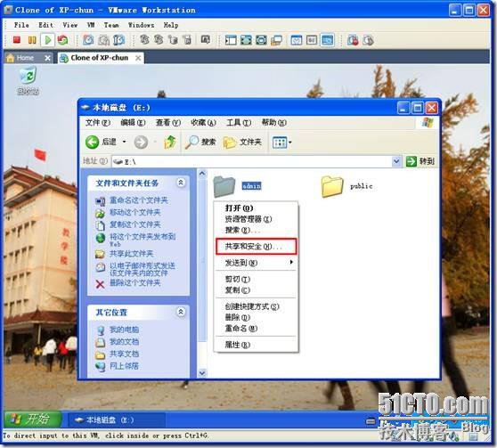Open dropdown arrow beside Back button
Image resolution: width=497 pixels, height=448 pixels.
[125, 142]
